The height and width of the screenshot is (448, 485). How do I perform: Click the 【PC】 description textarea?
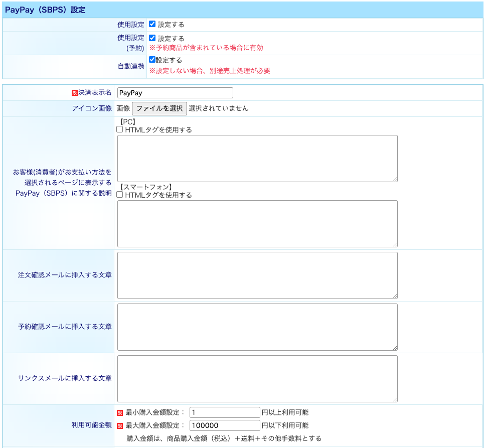(257, 159)
